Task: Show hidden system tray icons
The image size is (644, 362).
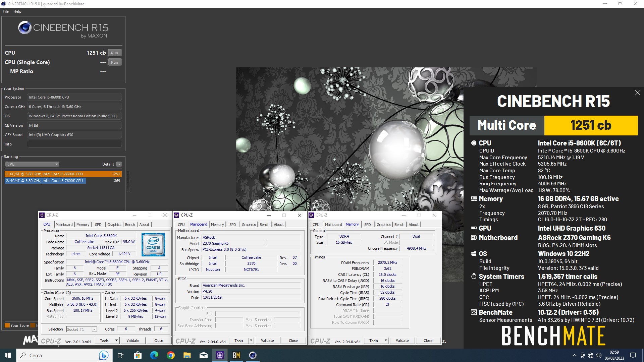Action: click(x=574, y=355)
